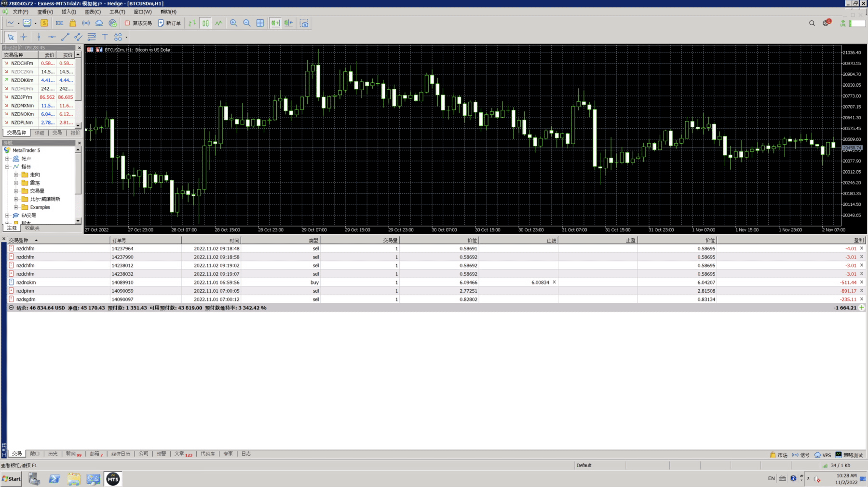This screenshot has height=487, width=868.
Task: Expand the 帐户 accounts tree node
Action: coord(7,159)
